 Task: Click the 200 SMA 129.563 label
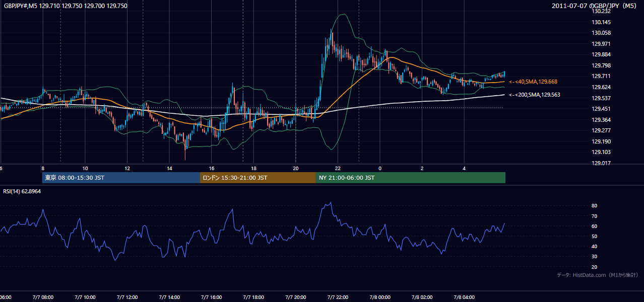click(x=534, y=95)
